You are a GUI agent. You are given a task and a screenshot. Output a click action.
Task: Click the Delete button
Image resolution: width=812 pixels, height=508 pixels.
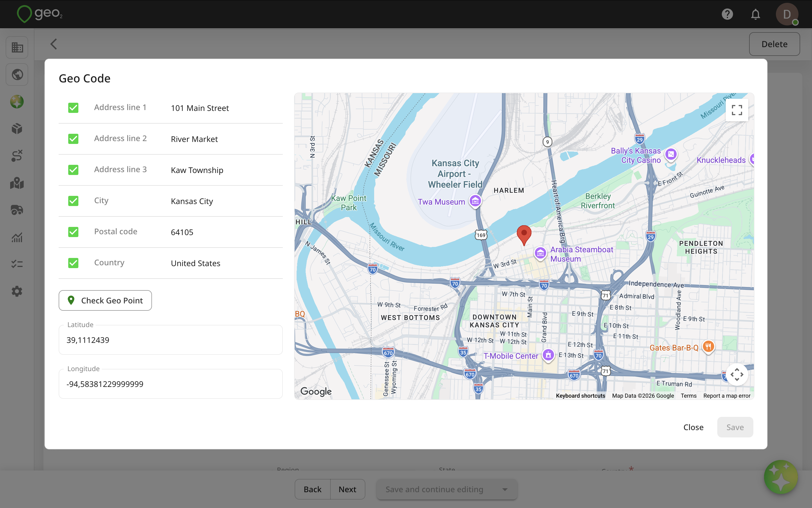[774, 44]
